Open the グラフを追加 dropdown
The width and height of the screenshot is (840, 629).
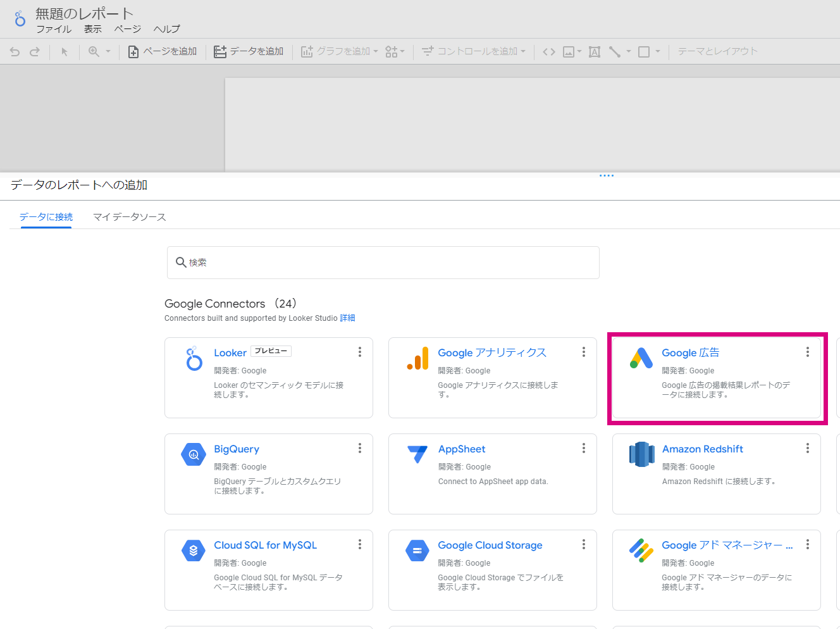point(340,52)
